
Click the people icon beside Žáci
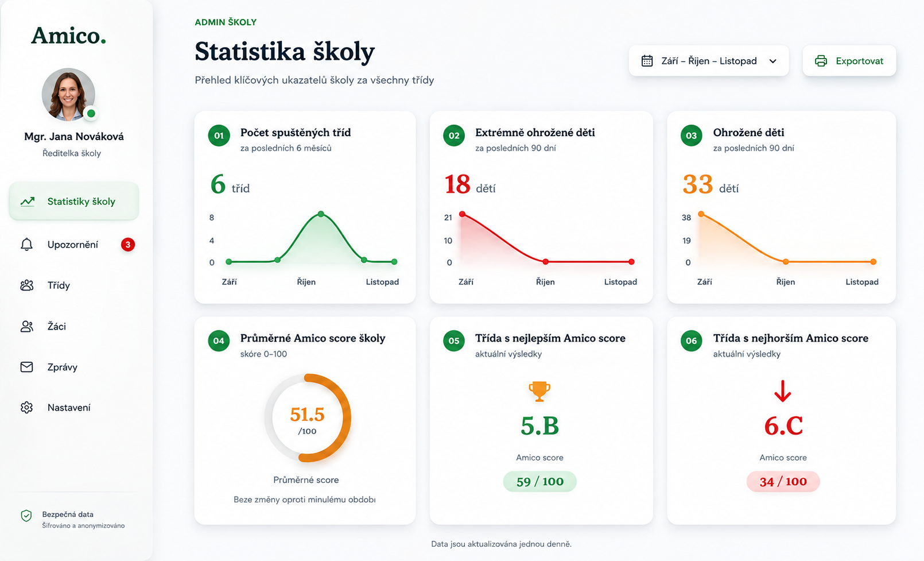click(x=26, y=326)
